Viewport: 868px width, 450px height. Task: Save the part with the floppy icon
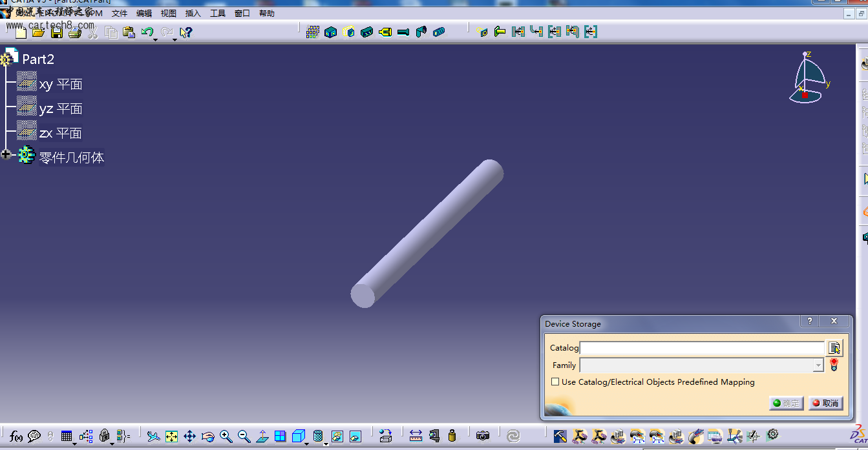[57, 32]
